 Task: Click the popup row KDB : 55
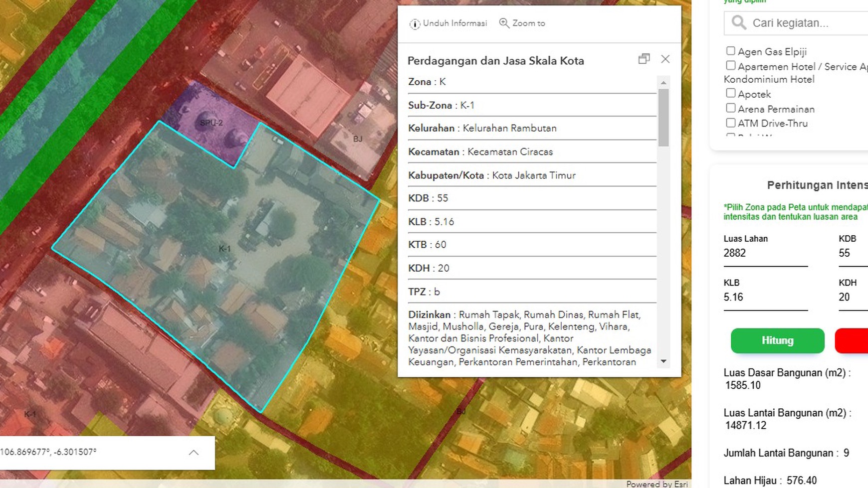(532, 198)
